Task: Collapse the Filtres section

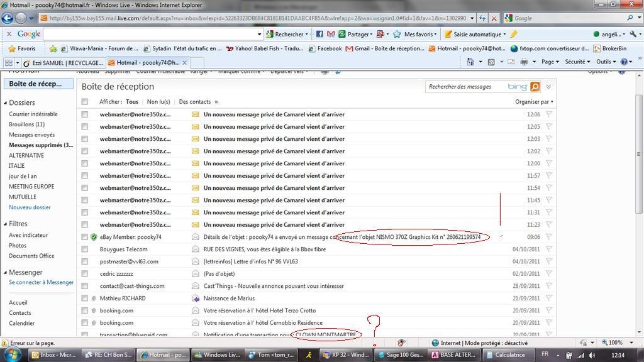Action: tap(5, 224)
